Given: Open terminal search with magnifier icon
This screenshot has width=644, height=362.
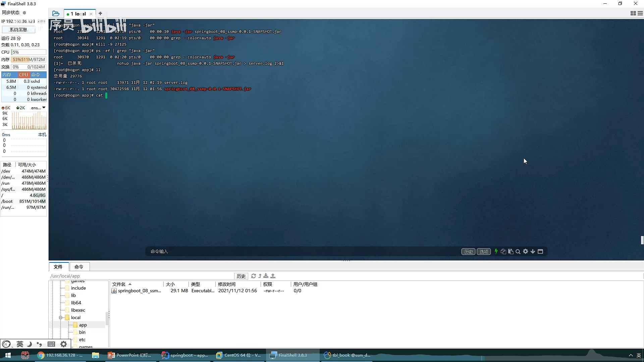Looking at the screenshot, I should click(x=518, y=251).
